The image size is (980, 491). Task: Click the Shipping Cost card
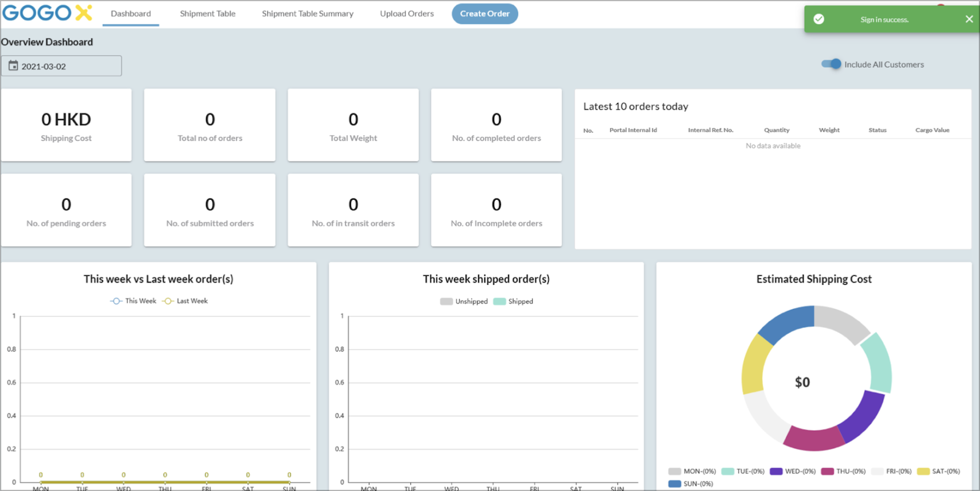coord(66,125)
